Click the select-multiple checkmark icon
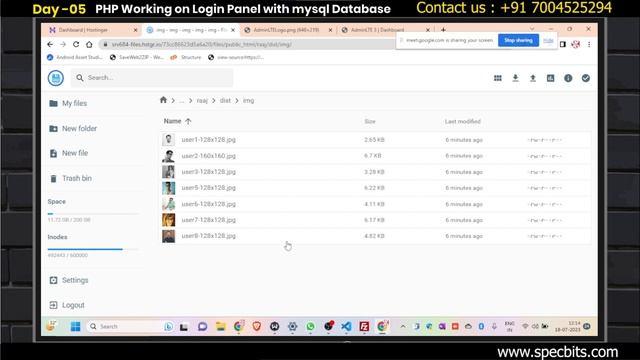The image size is (640, 360). pos(585,78)
